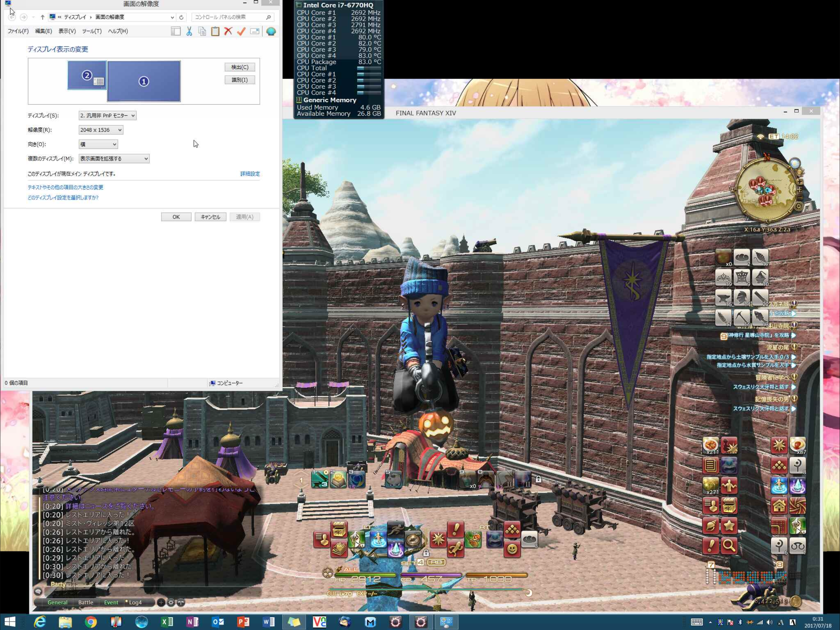The width and height of the screenshot is (840, 630).
Task: Click the red X Delete toolbar icon
Action: [228, 31]
